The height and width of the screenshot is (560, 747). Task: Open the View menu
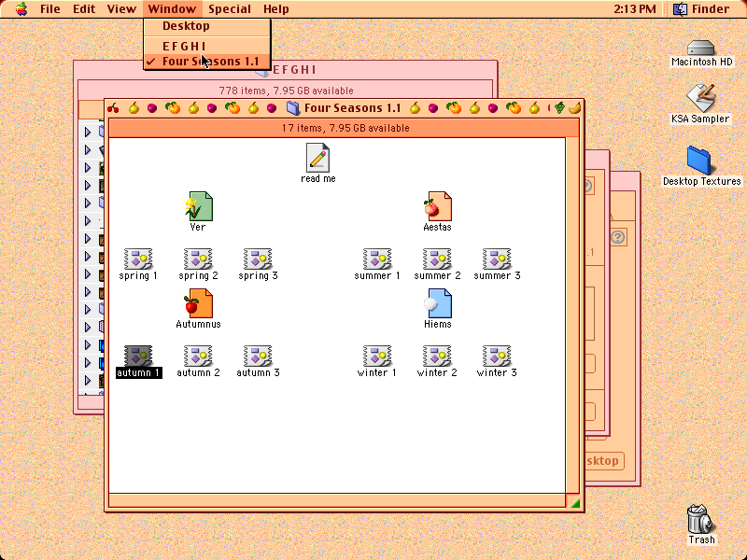point(121,8)
